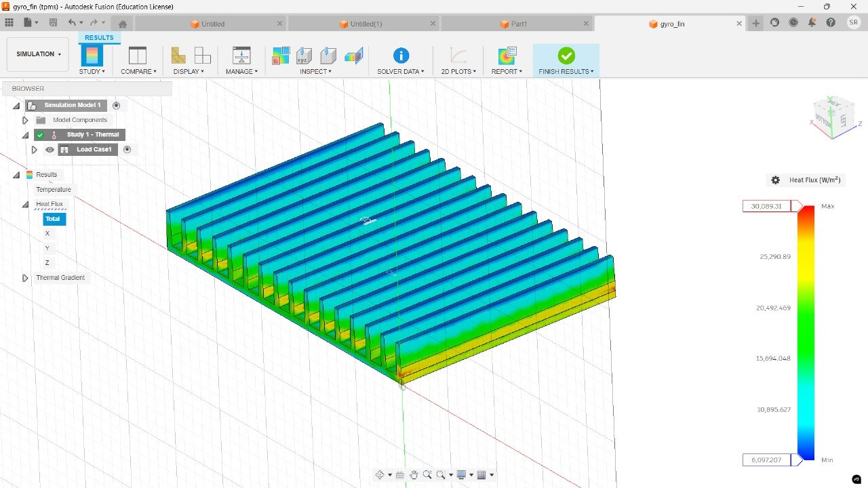Open the SIMULATION workspace dropdown
This screenshot has width=868, height=488.
38,54
